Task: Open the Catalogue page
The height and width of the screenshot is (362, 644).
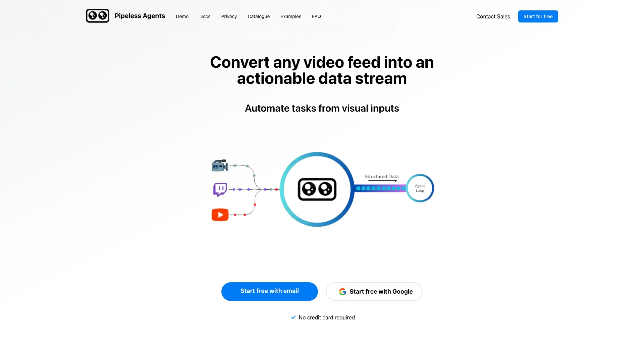Action: click(258, 16)
